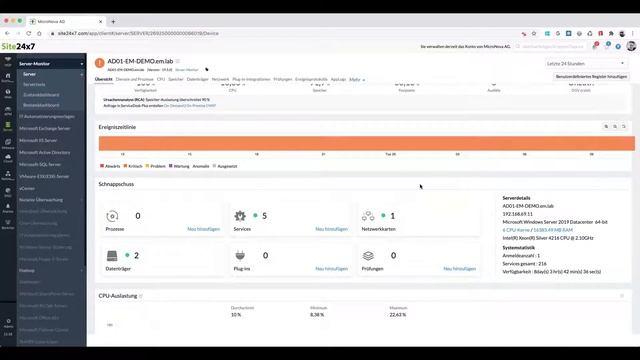The image size is (640, 360).
Task: Click the Site24x7 logo
Action: 18,47
